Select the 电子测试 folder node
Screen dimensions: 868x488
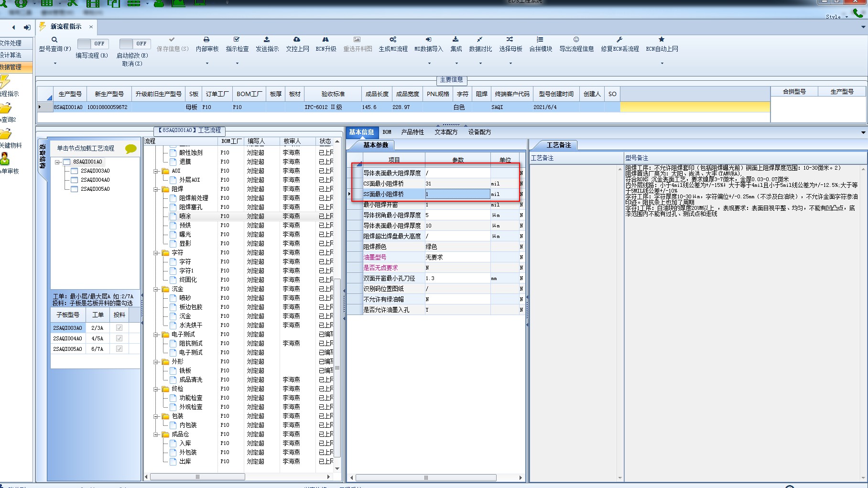[x=183, y=335]
